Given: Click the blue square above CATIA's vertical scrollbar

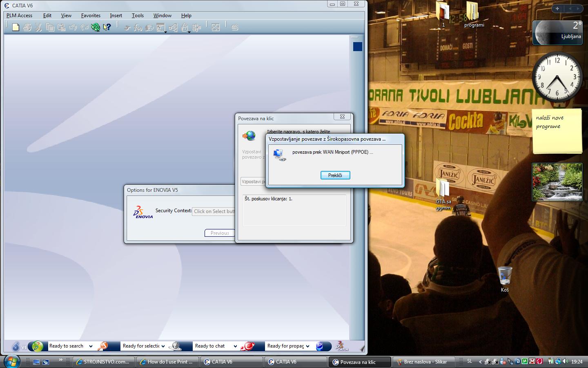Looking at the screenshot, I should pyautogui.click(x=358, y=47).
